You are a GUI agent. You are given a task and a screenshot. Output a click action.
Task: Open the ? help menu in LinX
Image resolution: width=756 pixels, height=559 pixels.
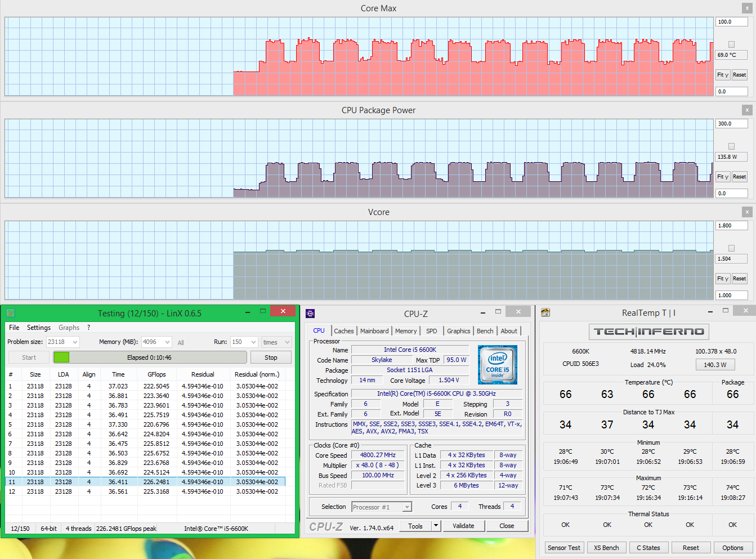88,328
